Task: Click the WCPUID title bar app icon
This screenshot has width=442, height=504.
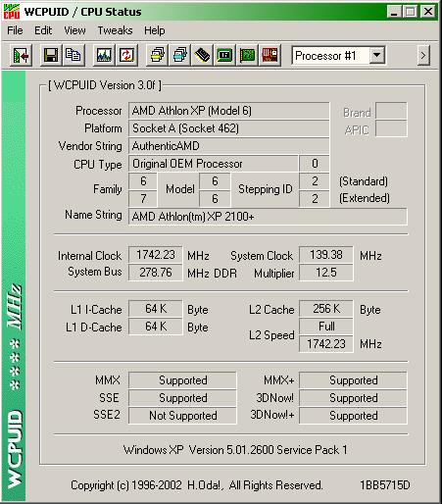Action: (12, 12)
